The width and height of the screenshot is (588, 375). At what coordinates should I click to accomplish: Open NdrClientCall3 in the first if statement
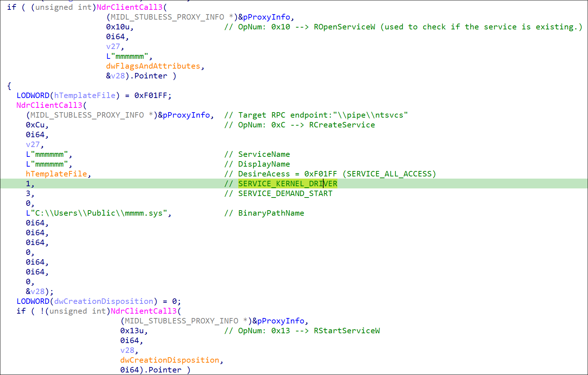coord(129,7)
